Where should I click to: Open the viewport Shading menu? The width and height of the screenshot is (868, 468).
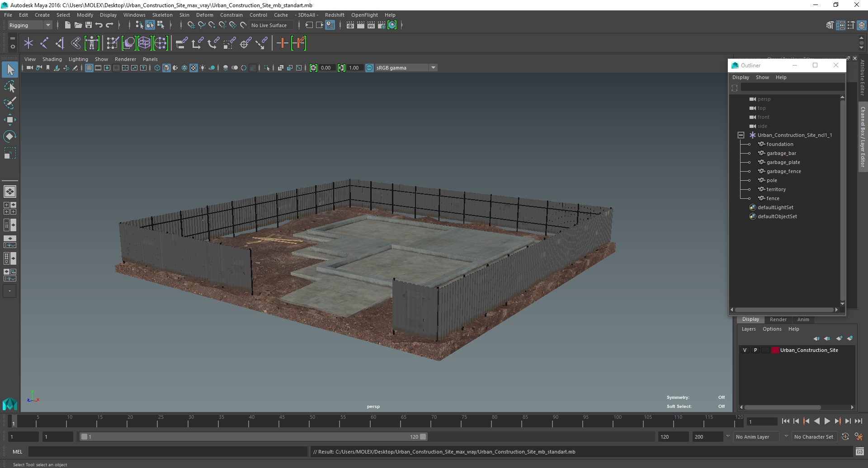point(52,59)
